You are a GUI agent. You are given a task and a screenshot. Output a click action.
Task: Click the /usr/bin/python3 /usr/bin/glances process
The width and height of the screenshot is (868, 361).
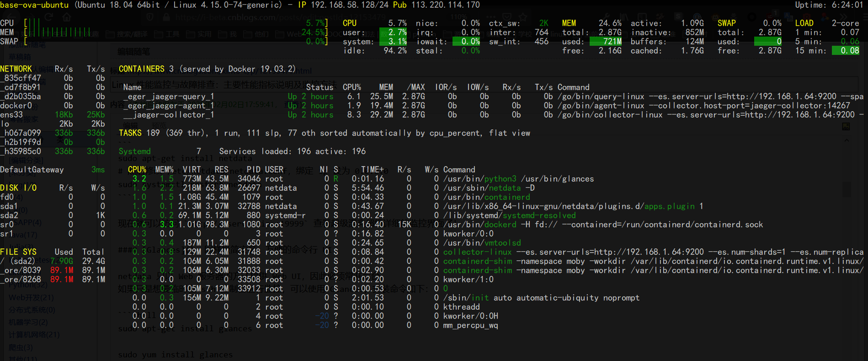(x=518, y=179)
